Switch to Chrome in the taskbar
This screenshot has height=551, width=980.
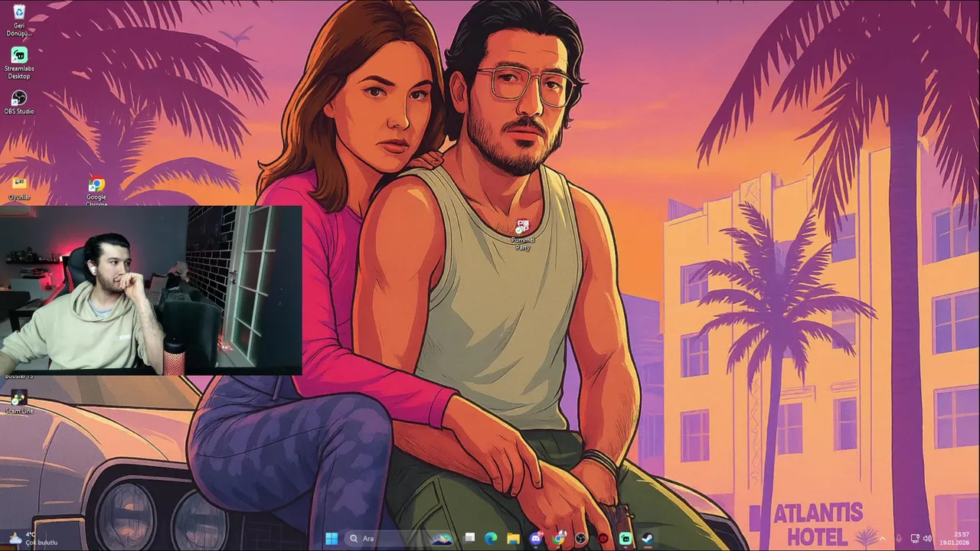[559, 539]
